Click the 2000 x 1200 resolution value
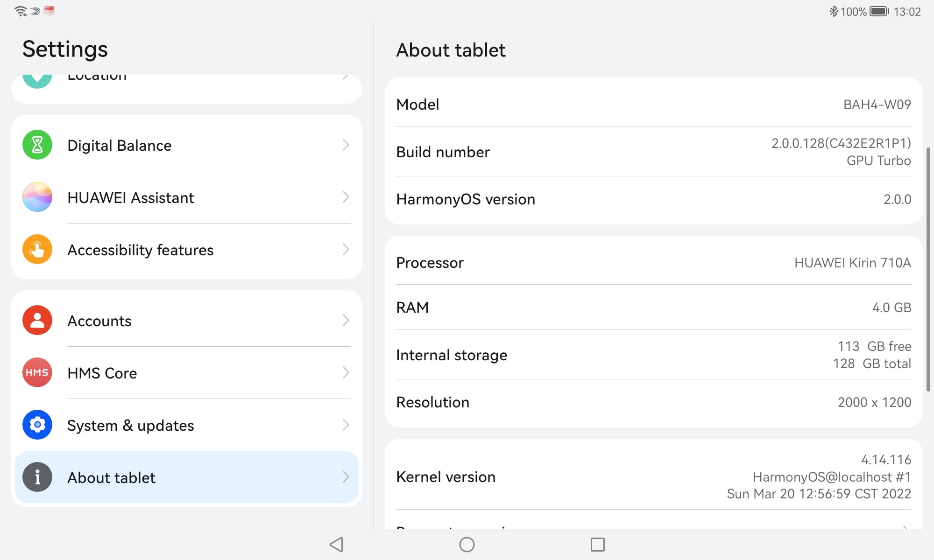Screen dimensions: 934x560 pyautogui.click(x=874, y=402)
